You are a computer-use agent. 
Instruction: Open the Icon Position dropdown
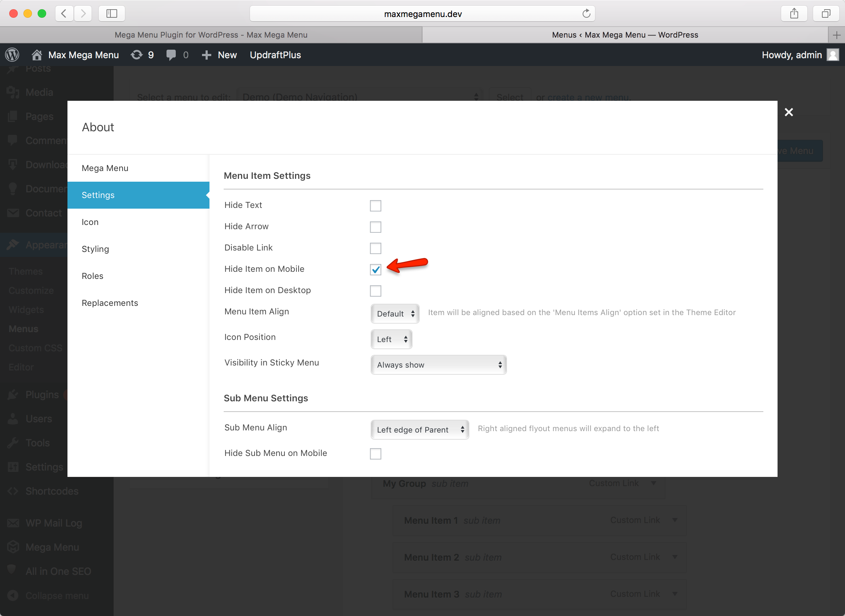(391, 339)
